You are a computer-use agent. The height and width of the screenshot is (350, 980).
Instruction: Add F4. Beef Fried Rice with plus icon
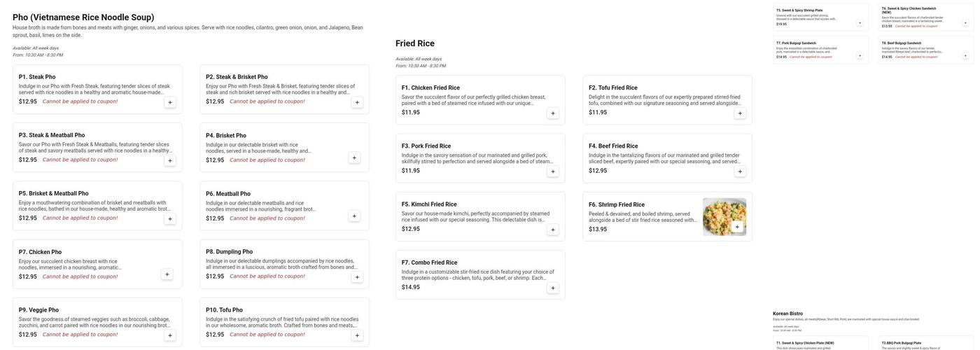[x=740, y=171]
